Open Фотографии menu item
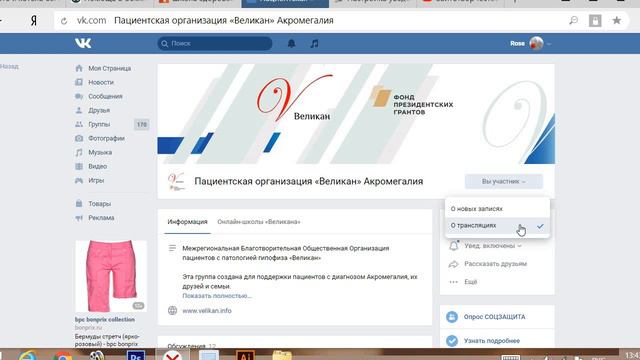 point(107,138)
